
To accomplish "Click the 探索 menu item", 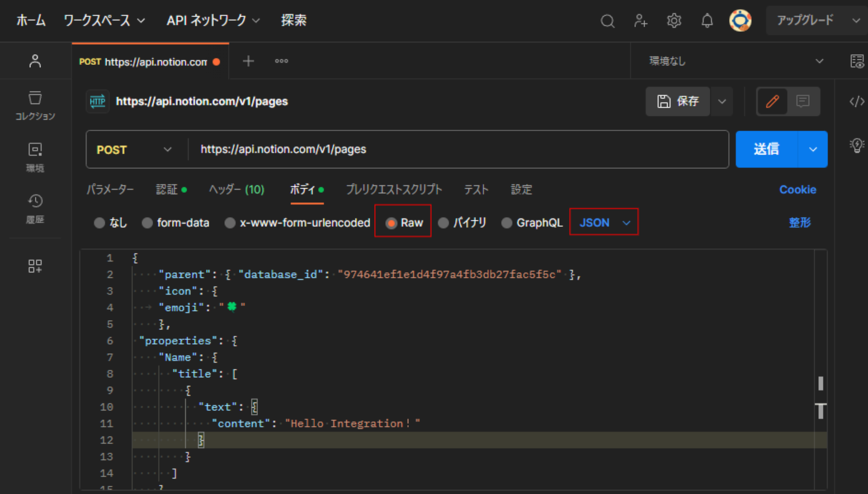I will [294, 20].
